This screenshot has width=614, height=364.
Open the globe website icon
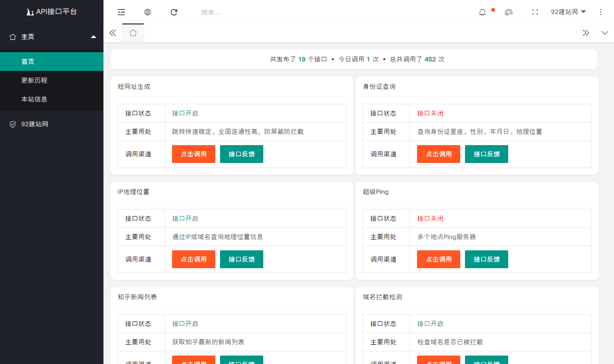coord(148,12)
